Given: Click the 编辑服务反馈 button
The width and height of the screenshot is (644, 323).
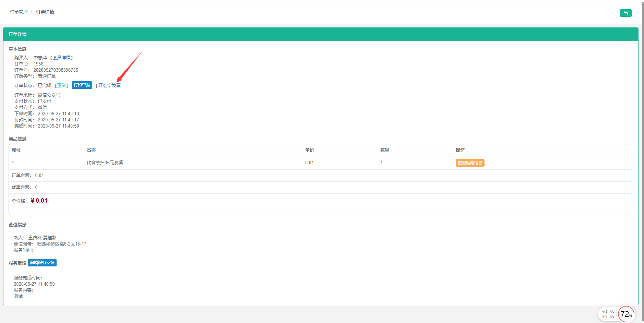Looking at the screenshot, I should 42,263.
